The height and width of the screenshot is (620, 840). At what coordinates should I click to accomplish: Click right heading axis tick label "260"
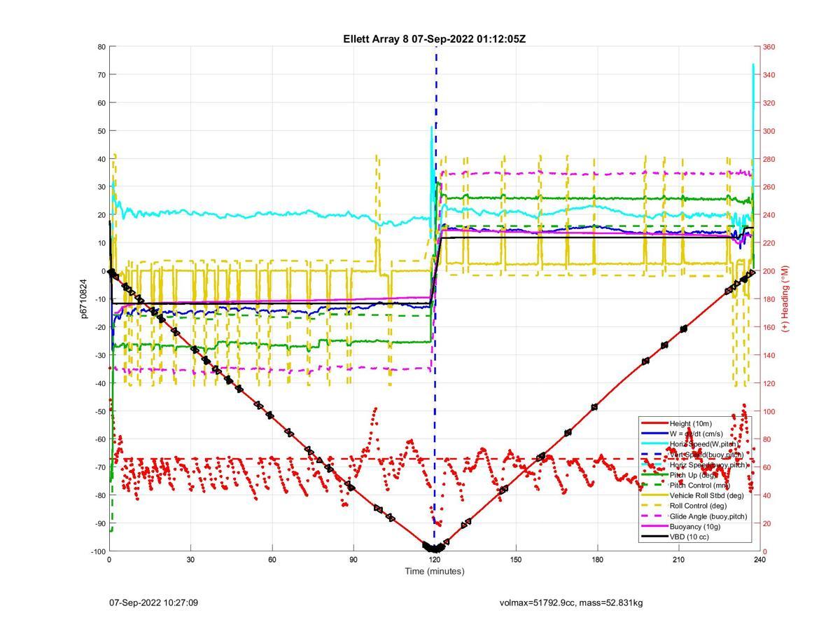tap(769, 187)
